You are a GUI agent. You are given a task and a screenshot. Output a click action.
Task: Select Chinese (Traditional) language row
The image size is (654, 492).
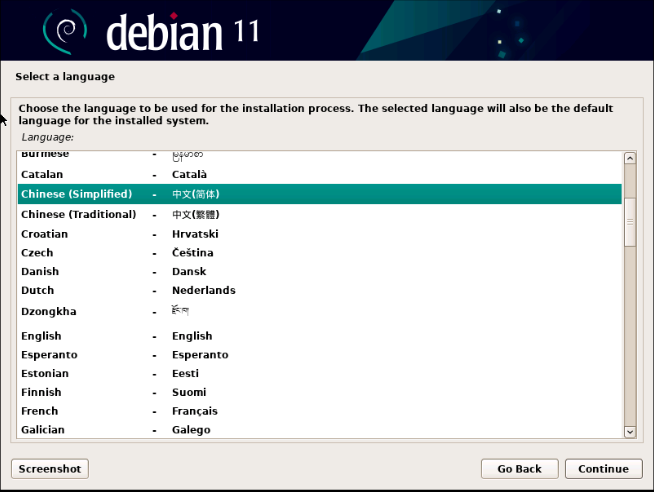[x=319, y=214]
